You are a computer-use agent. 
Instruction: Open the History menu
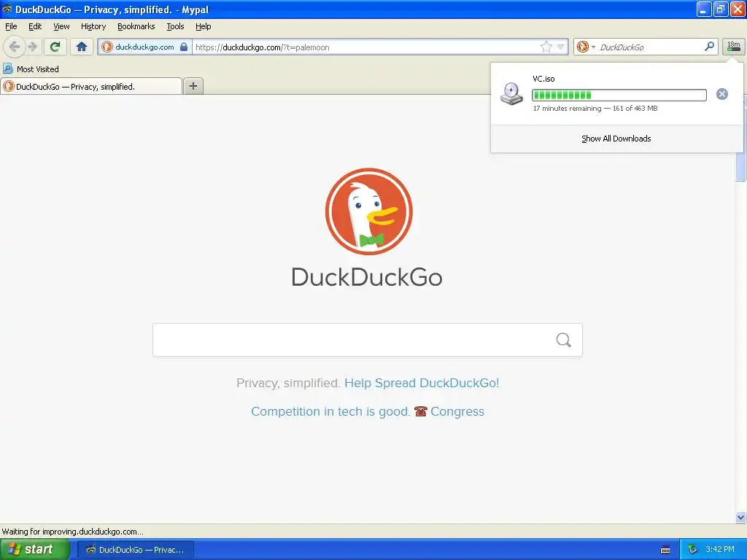[x=93, y=26]
